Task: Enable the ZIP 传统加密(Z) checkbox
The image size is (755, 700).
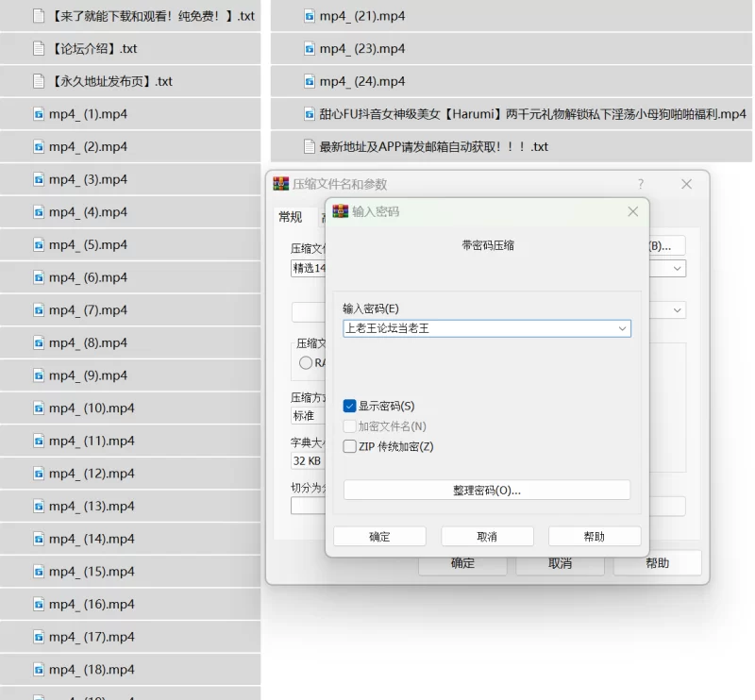Action: [x=349, y=446]
